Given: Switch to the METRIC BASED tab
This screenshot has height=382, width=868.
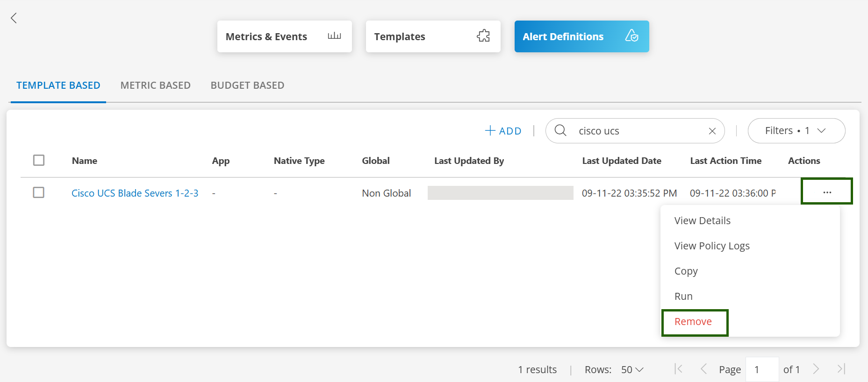Looking at the screenshot, I should tap(155, 85).
